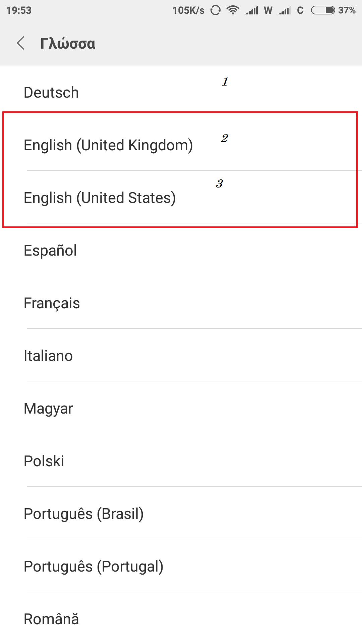Choose Italiano as language
The height and width of the screenshot is (644, 362).
pyautogui.click(x=48, y=356)
